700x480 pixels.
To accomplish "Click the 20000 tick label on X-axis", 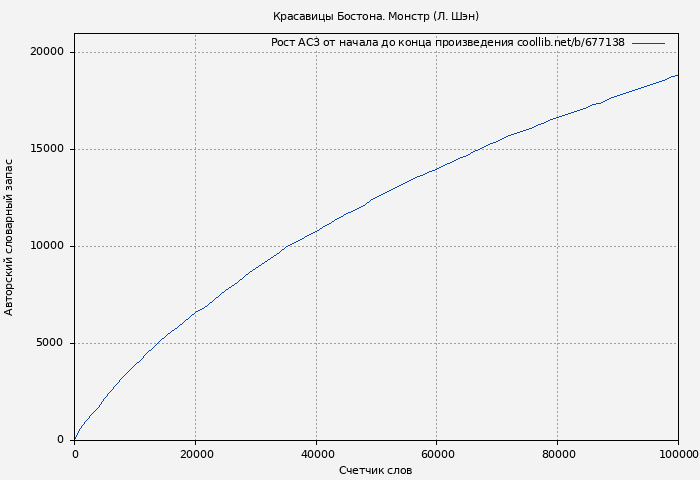I will point(196,454).
